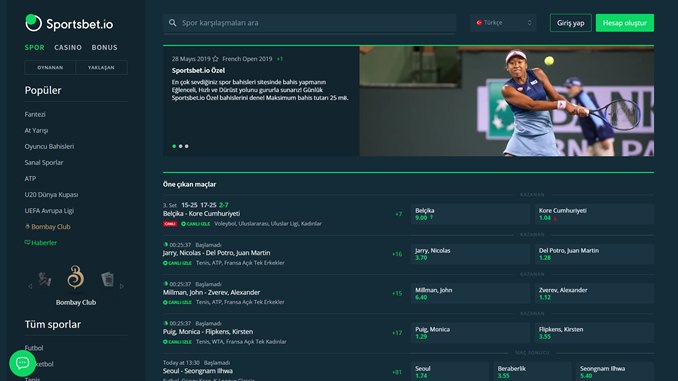Expand +15 markets for Millman match
678x381 pixels.
[x=397, y=293]
